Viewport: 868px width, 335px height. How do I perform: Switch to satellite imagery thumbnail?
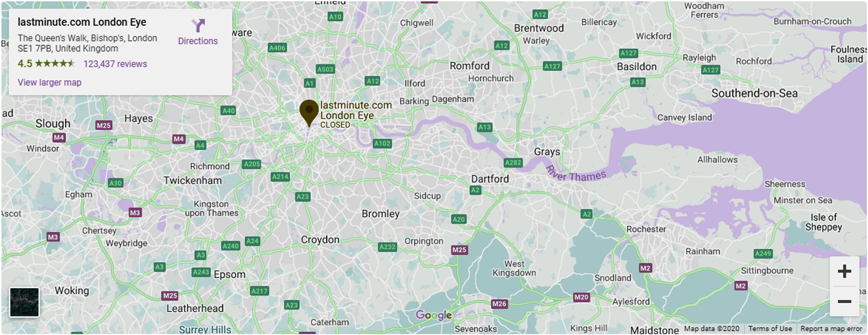[x=25, y=302]
